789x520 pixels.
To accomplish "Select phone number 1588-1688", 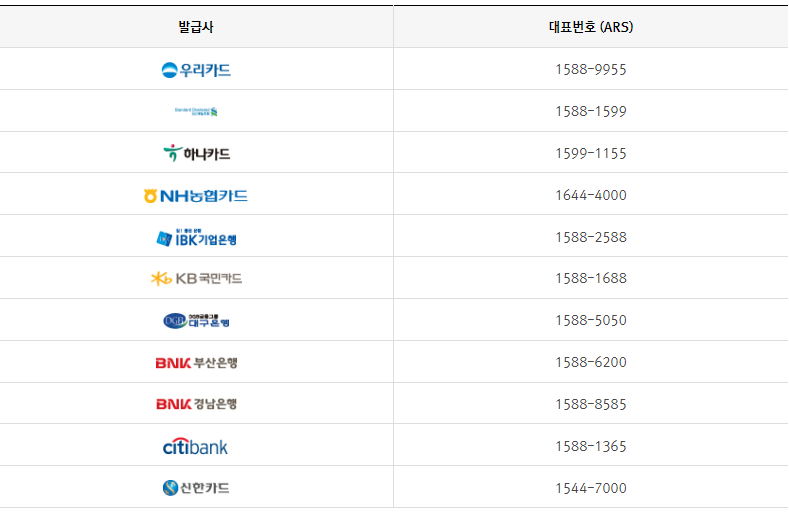I will [x=591, y=278].
